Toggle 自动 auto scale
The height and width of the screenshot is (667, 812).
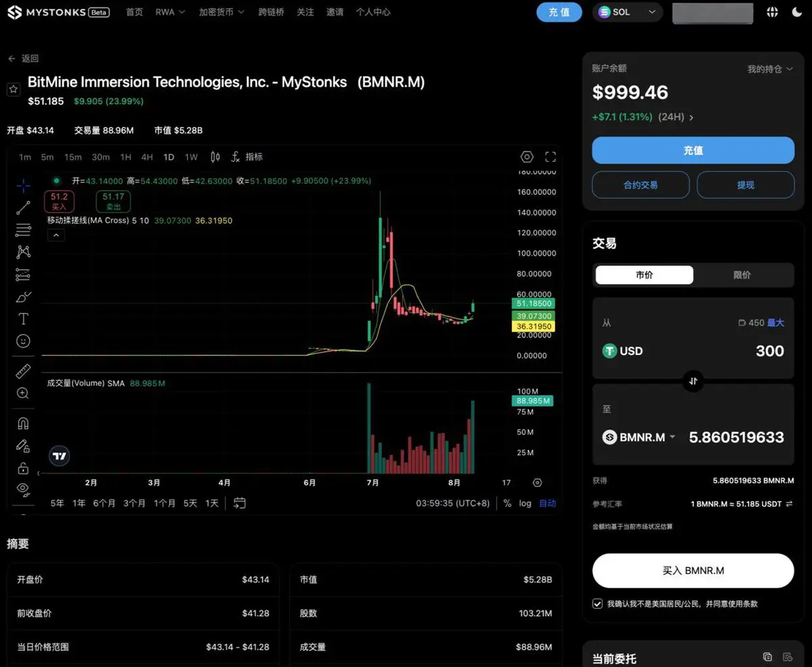[547, 503]
